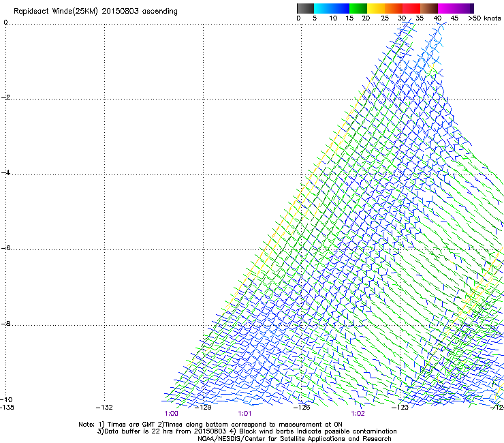
Task: Click the 1:00 time marker
Action: coord(171,414)
